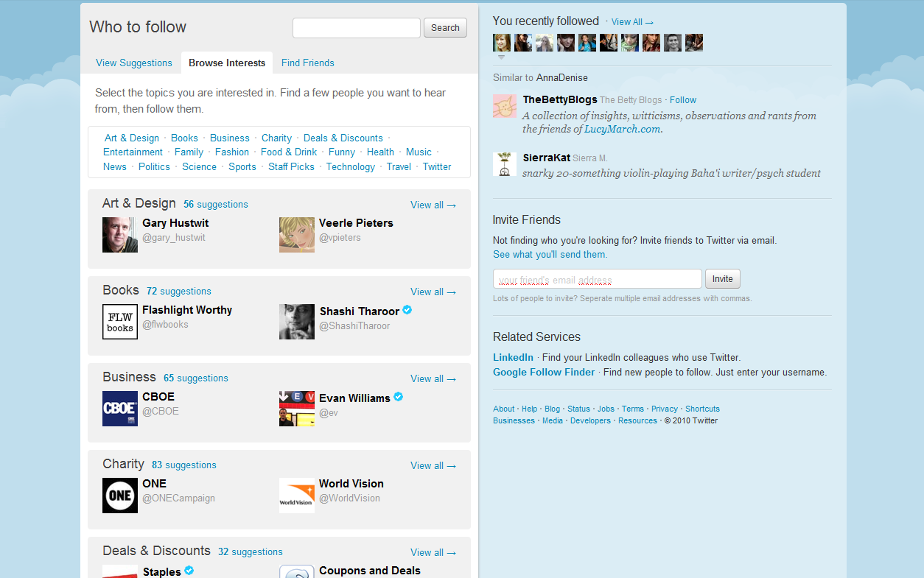Select the Charity topic link
The height and width of the screenshot is (578, 924).
click(276, 138)
